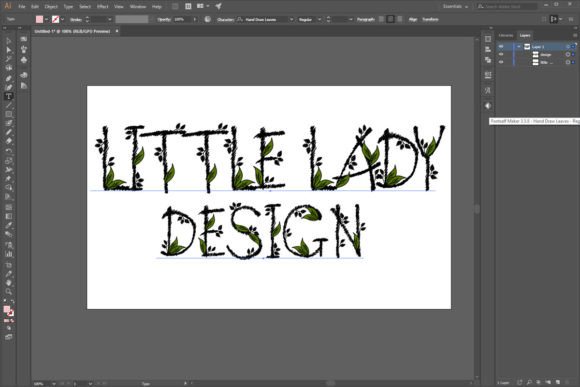Open the Symbols club icon panel
Image resolution: width=580 pixels, height=387 pixels.
tap(24, 60)
